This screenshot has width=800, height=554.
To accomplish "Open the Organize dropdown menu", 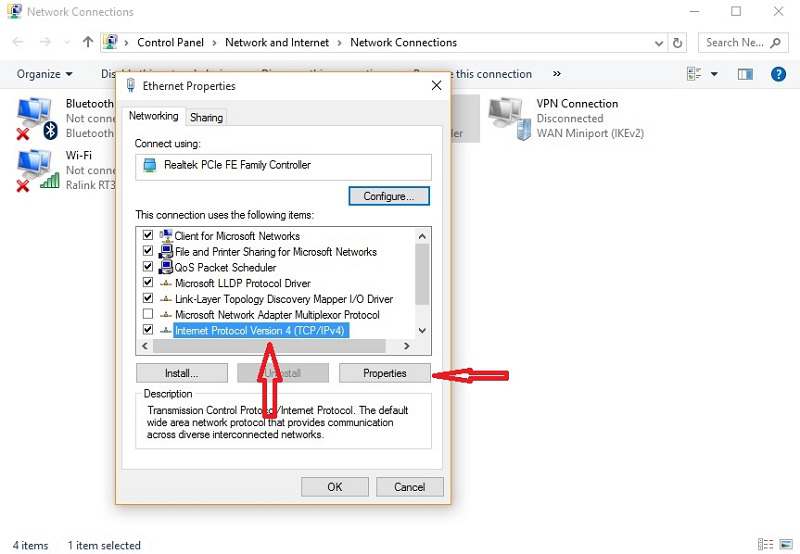I will click(45, 74).
